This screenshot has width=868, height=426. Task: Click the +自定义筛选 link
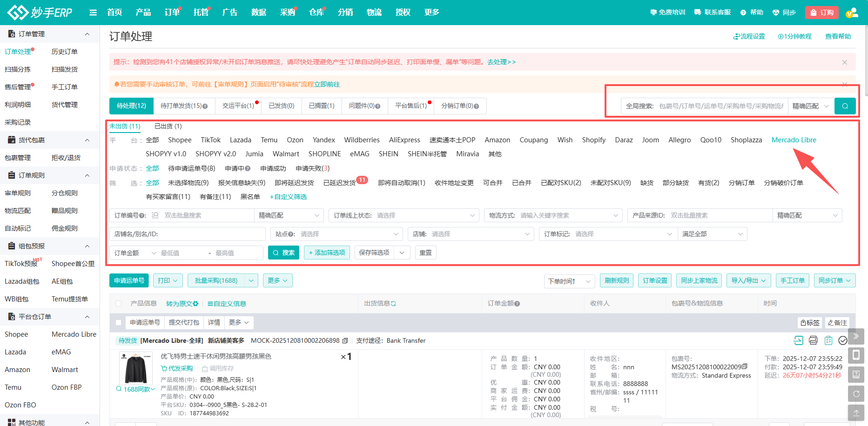(x=288, y=197)
